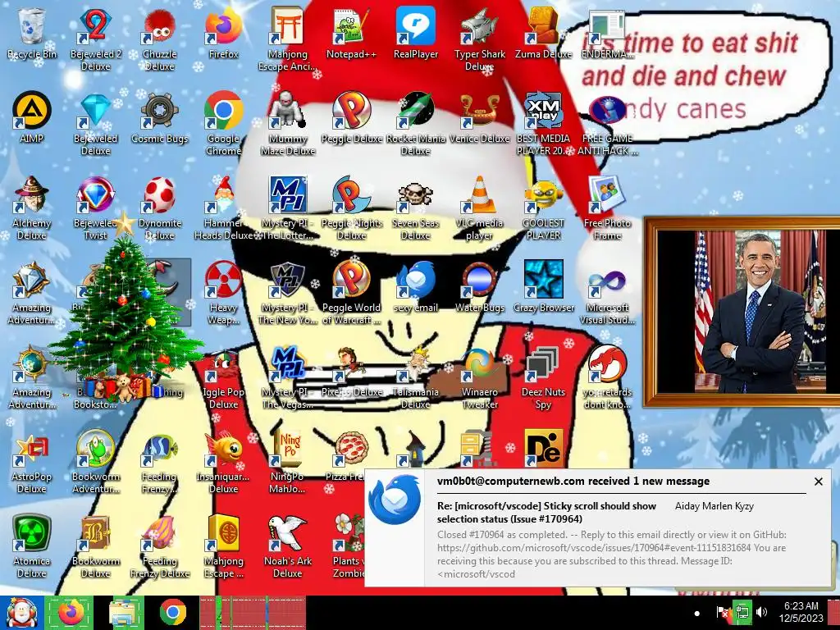Open COOLEST PLAYER shortcut

point(543,208)
